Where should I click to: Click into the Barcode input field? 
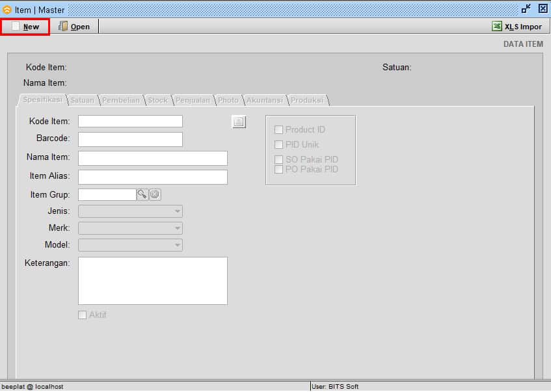pyautogui.click(x=130, y=139)
